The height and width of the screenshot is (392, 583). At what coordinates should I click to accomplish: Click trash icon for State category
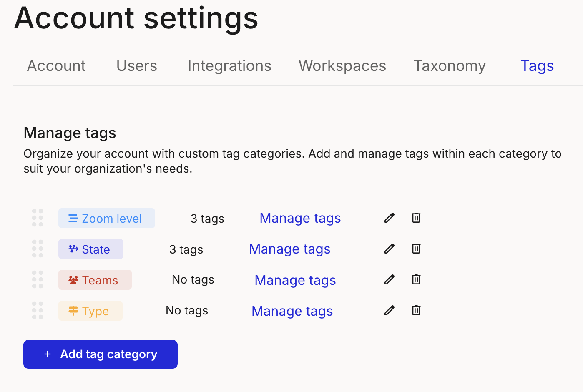tap(416, 249)
